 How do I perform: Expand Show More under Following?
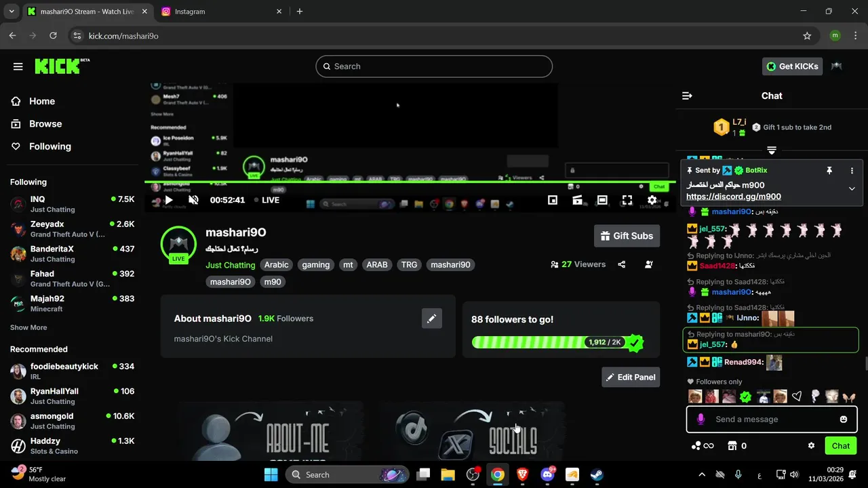tap(28, 327)
